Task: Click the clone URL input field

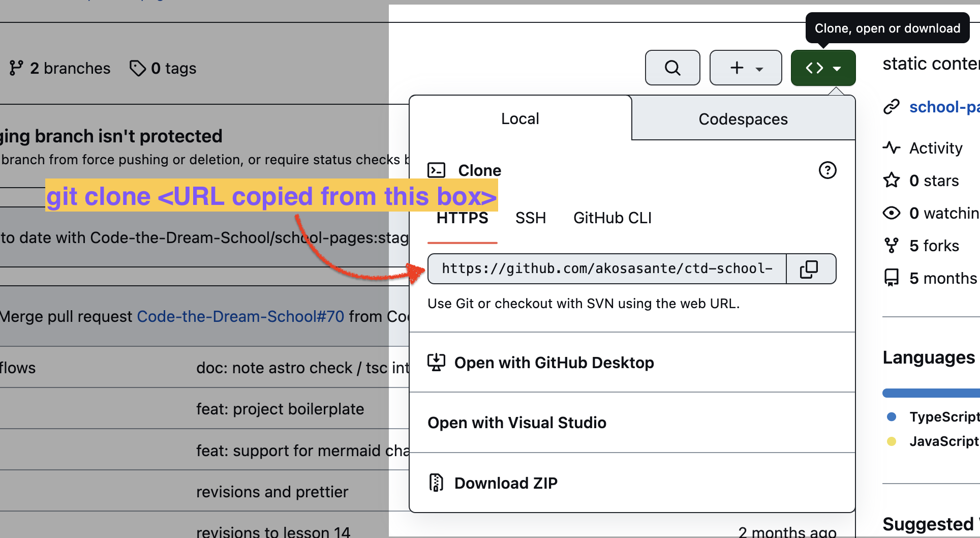Action: [607, 268]
